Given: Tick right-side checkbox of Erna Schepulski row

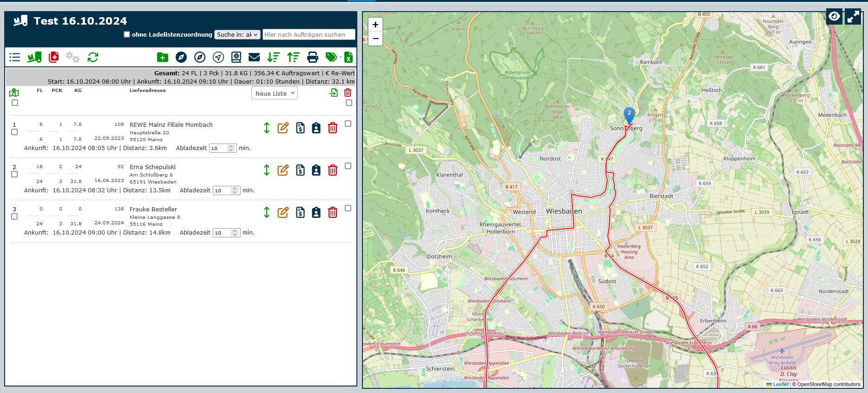Looking at the screenshot, I should 348,166.
